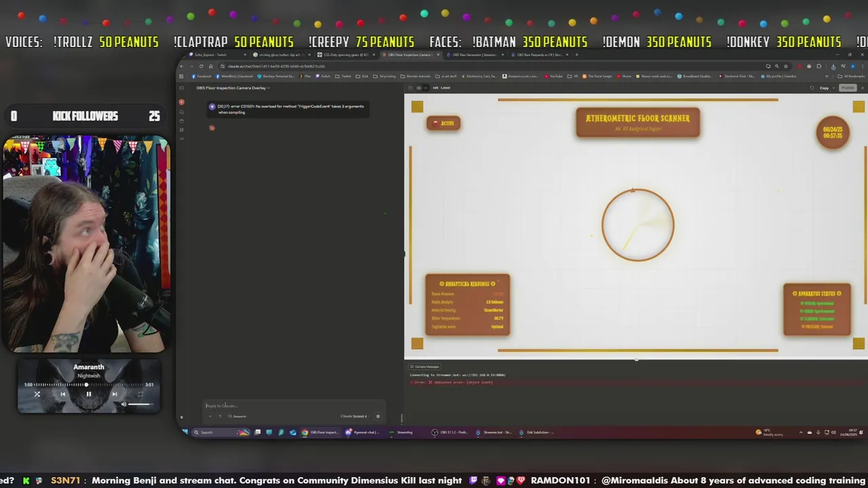Open the Streaming folder taskbar item

click(401, 432)
